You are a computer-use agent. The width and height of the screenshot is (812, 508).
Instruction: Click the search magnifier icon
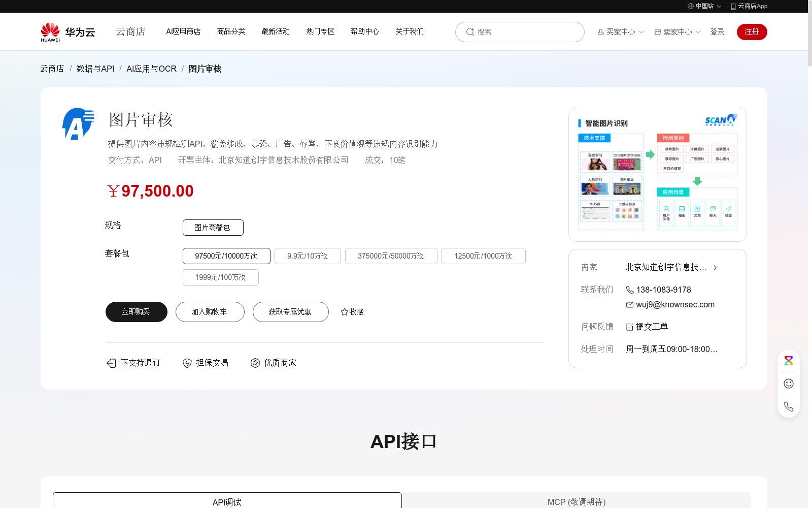(x=470, y=32)
